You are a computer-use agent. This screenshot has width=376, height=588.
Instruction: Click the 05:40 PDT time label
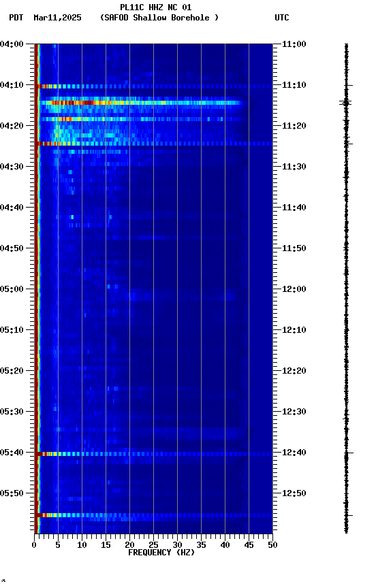(x=12, y=453)
